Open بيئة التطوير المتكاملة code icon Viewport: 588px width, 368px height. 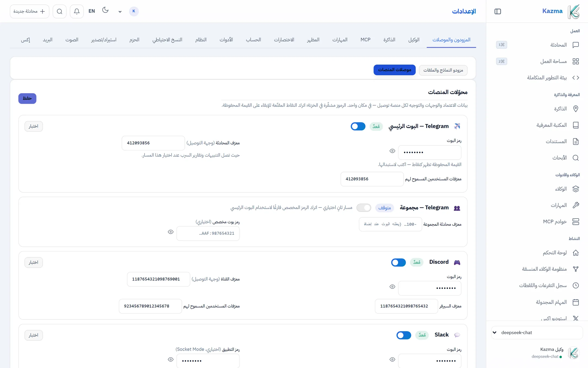tap(575, 78)
